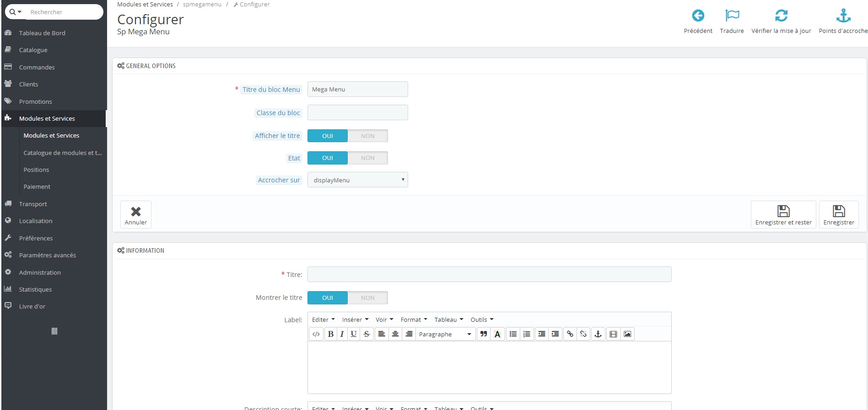Image resolution: width=868 pixels, height=410 pixels.
Task: Open Format menu in Label editor
Action: point(414,319)
